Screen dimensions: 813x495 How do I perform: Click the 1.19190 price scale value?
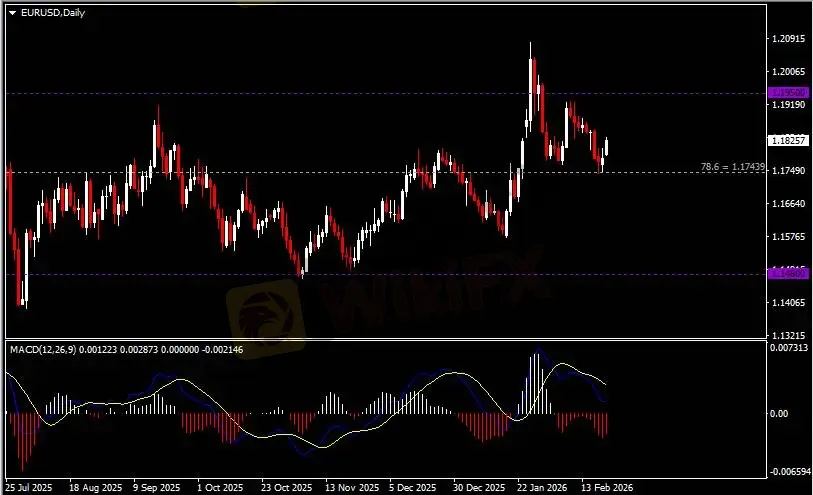[789, 105]
